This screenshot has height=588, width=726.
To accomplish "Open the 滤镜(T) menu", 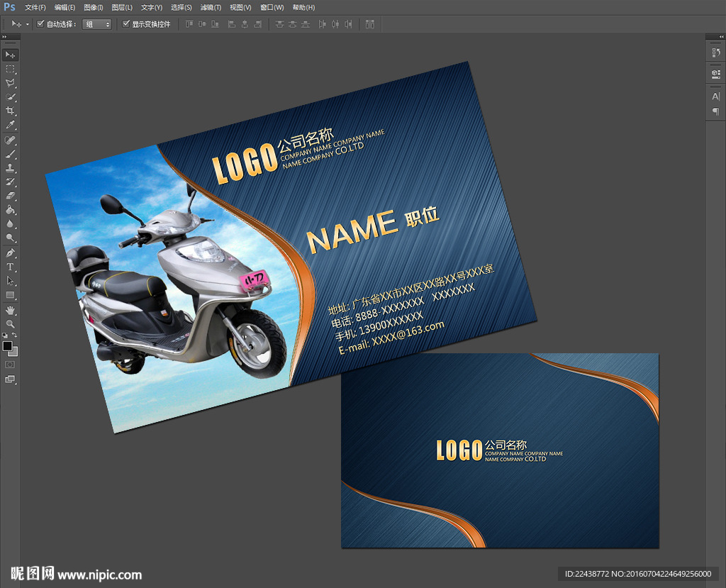I will [x=210, y=7].
